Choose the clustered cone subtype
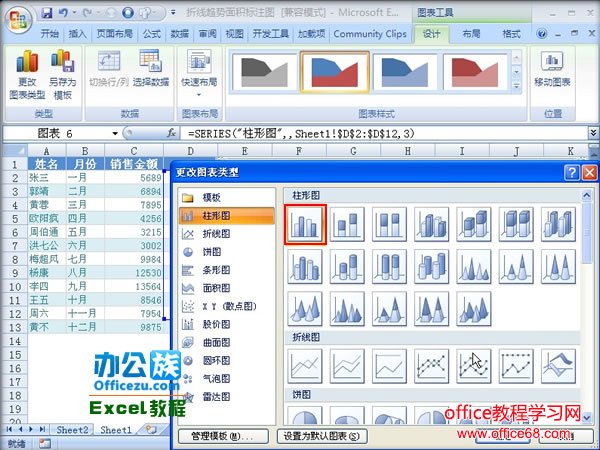The width and height of the screenshot is (600, 450). click(x=473, y=266)
